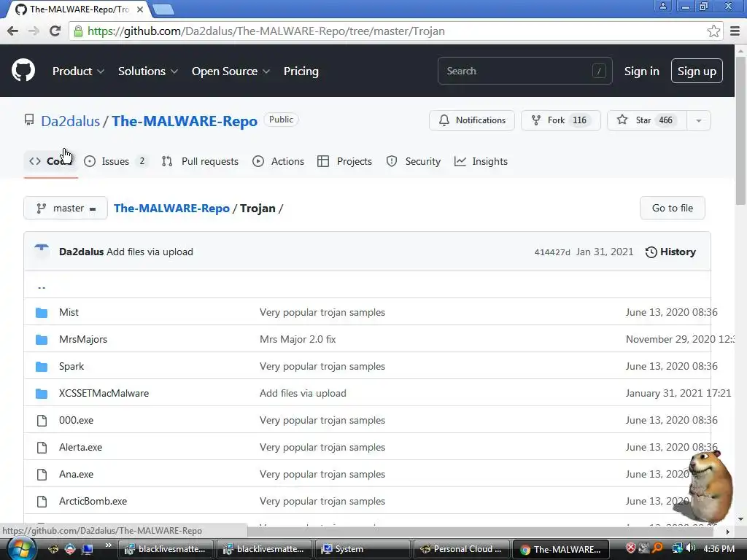Reload the page with the refresh icon
747x560 pixels.
(x=55, y=31)
